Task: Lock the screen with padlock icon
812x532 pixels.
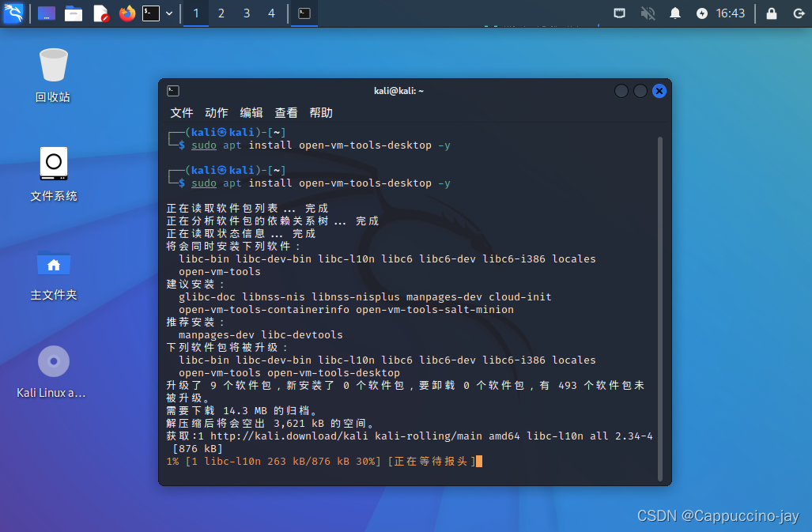Action: click(771, 13)
